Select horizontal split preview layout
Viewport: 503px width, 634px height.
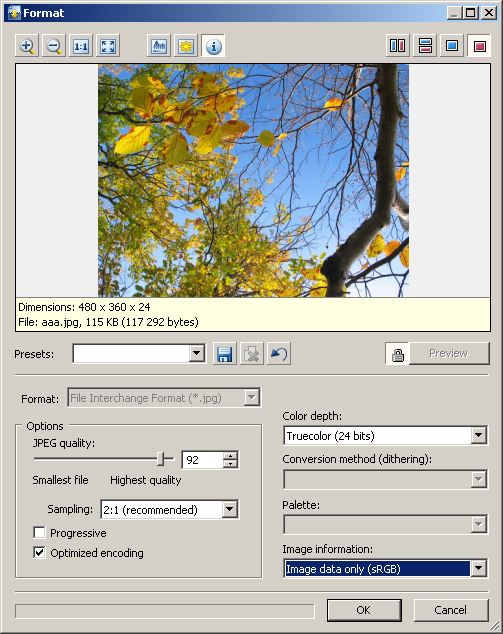coord(425,45)
